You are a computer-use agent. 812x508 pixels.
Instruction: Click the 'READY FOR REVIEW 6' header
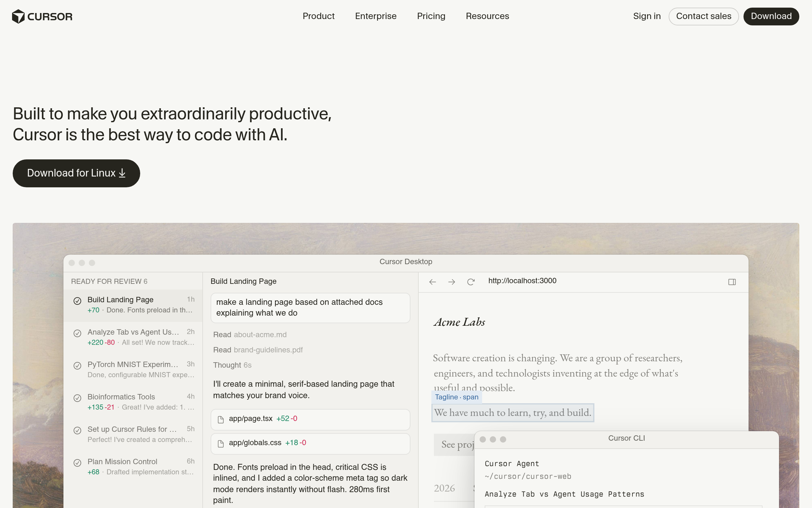pos(109,282)
